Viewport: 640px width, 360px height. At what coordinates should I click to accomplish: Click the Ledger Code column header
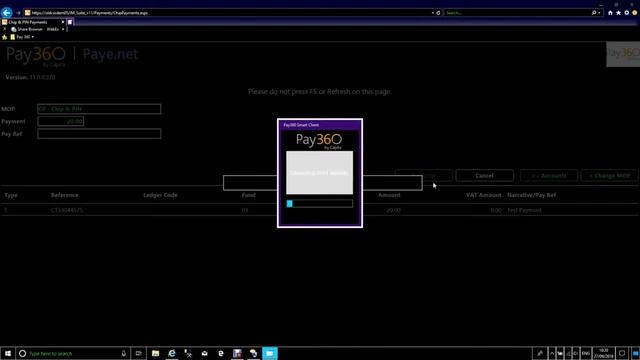(160, 195)
